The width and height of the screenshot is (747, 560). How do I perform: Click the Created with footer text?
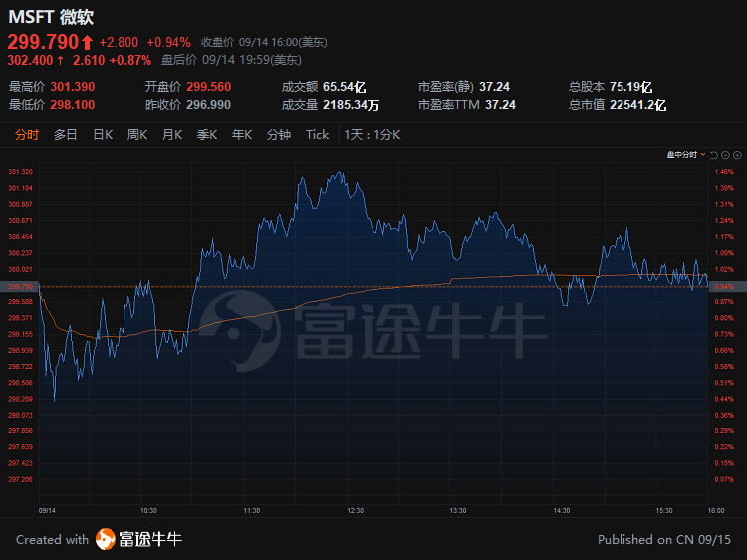coord(53,539)
